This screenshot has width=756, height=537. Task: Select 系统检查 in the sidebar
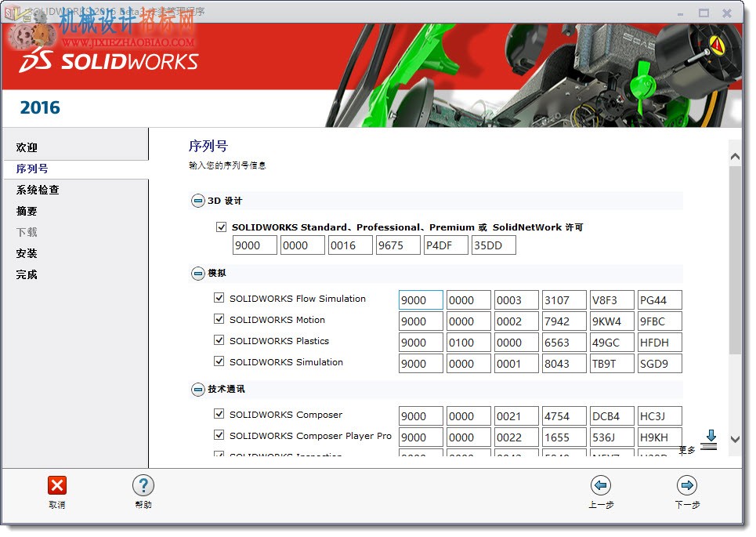[38, 190]
